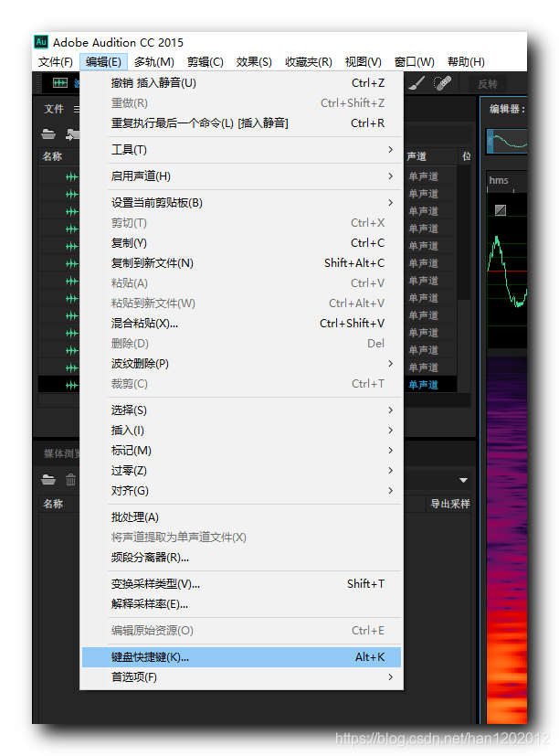This screenshot has width=559, height=756.
Task: Click the 文件 panel tab
Action: pos(54,109)
